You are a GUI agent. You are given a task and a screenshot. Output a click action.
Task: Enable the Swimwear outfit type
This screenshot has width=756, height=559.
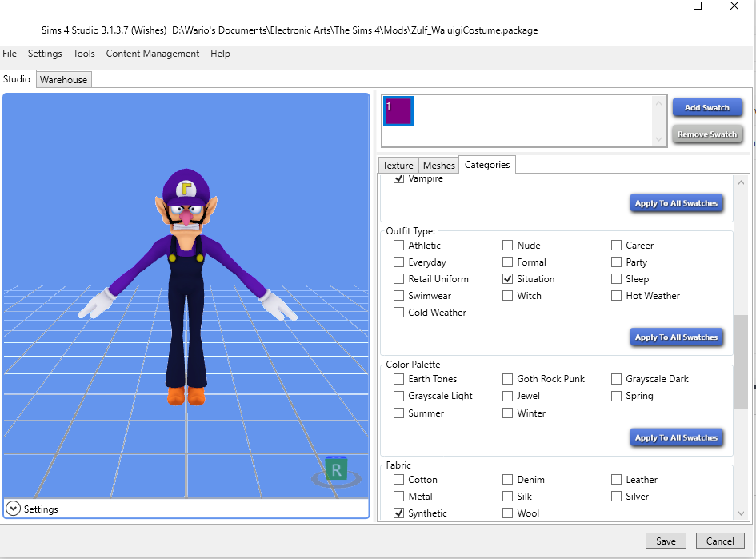point(398,295)
